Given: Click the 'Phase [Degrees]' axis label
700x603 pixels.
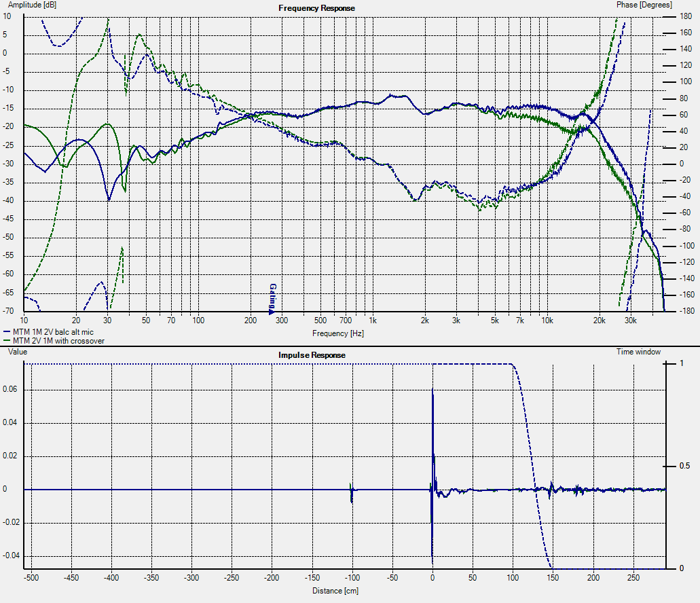Looking at the screenshot, I should click(644, 5).
